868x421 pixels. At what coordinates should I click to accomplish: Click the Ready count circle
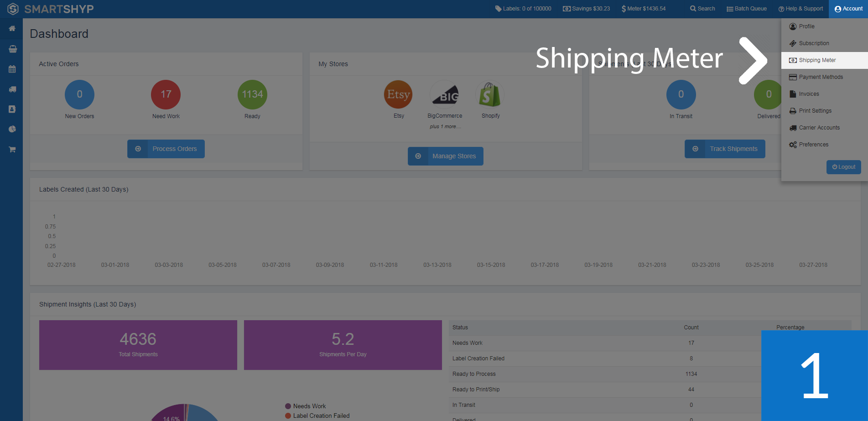tap(252, 94)
